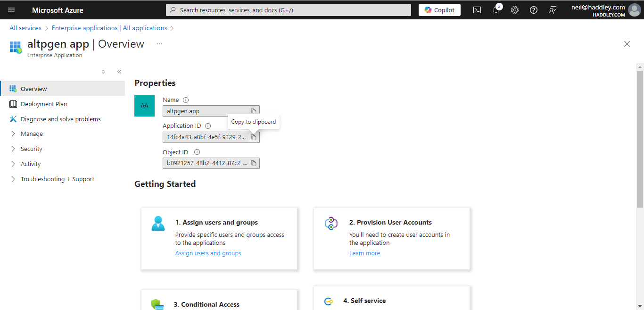Open the Azure portal hamburger menu
This screenshot has width=644, height=310.
[11, 10]
